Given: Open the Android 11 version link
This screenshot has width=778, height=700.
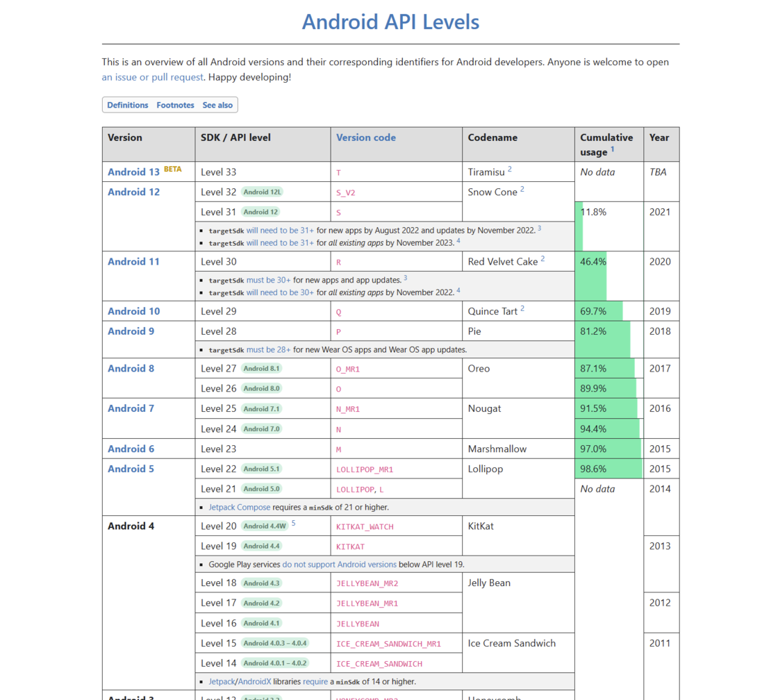Looking at the screenshot, I should [133, 261].
